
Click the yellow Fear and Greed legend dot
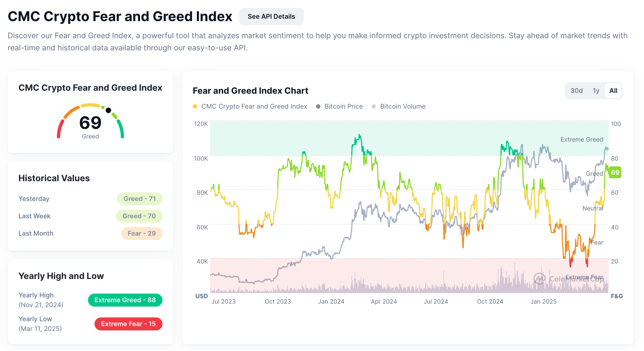pyautogui.click(x=195, y=106)
